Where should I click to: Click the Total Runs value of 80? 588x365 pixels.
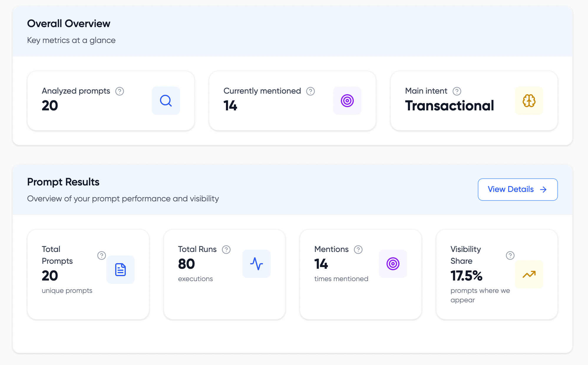186,264
